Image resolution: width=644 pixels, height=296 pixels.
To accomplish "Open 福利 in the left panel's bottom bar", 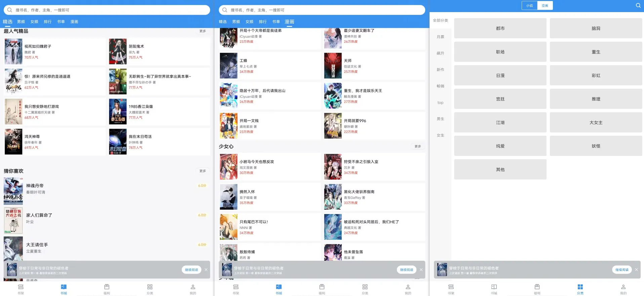I will point(107,289).
